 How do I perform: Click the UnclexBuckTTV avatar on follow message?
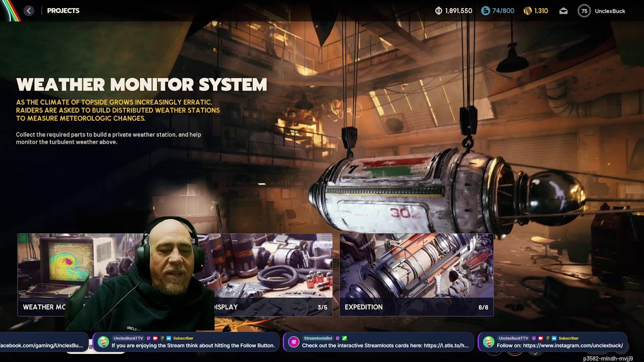point(103,342)
